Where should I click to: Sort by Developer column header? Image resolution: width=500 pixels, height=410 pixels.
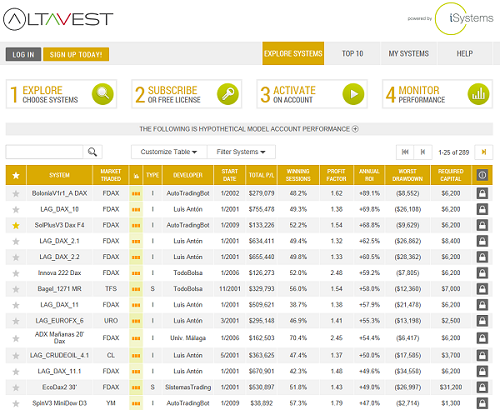point(188,175)
